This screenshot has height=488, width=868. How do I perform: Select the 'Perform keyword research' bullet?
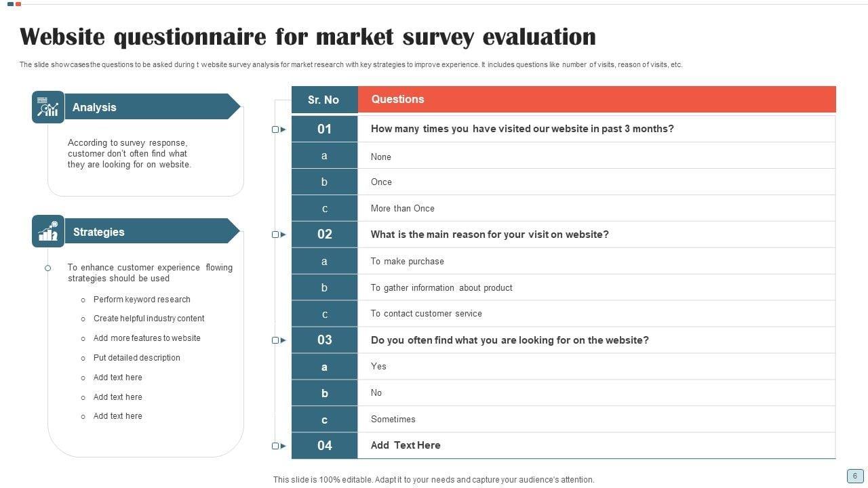(142, 300)
